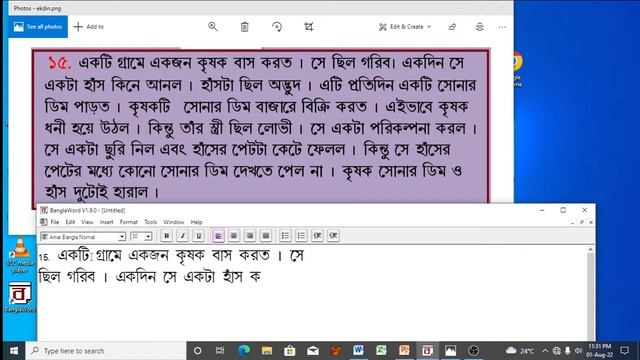The image size is (640, 360).
Task: Open BanglaWord desktop shortcut
Action: click(20, 297)
